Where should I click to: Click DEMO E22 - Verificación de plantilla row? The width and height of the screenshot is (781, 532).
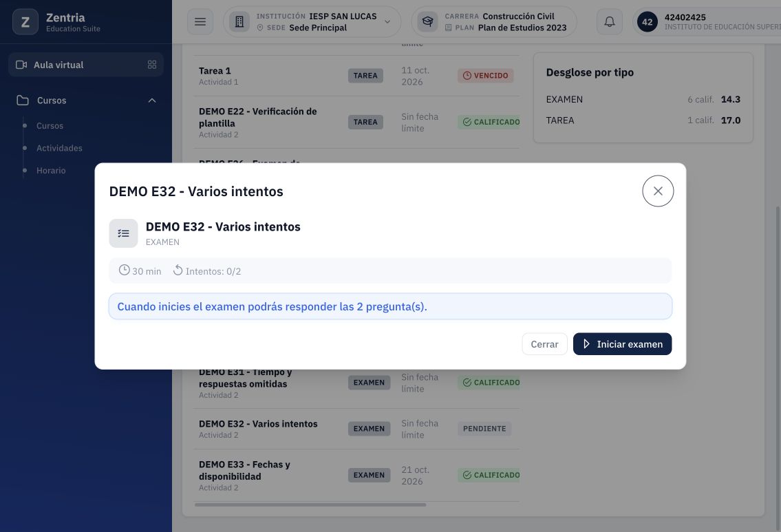356,122
